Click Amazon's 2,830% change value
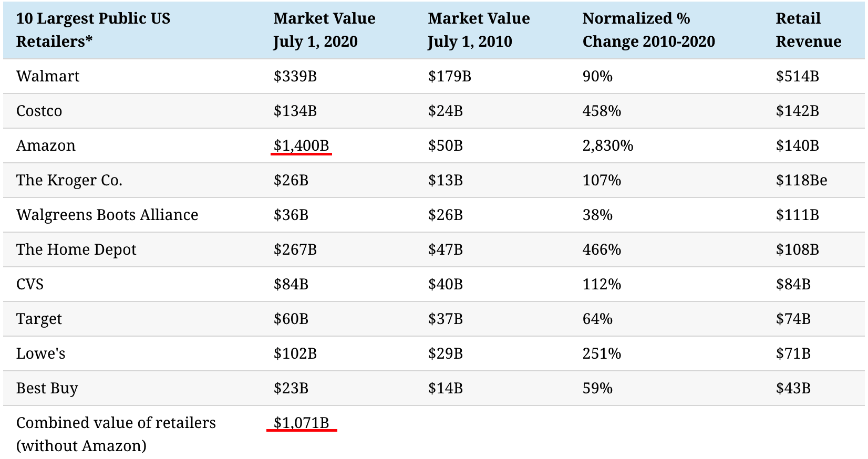This screenshot has height=459, width=868. point(608,145)
